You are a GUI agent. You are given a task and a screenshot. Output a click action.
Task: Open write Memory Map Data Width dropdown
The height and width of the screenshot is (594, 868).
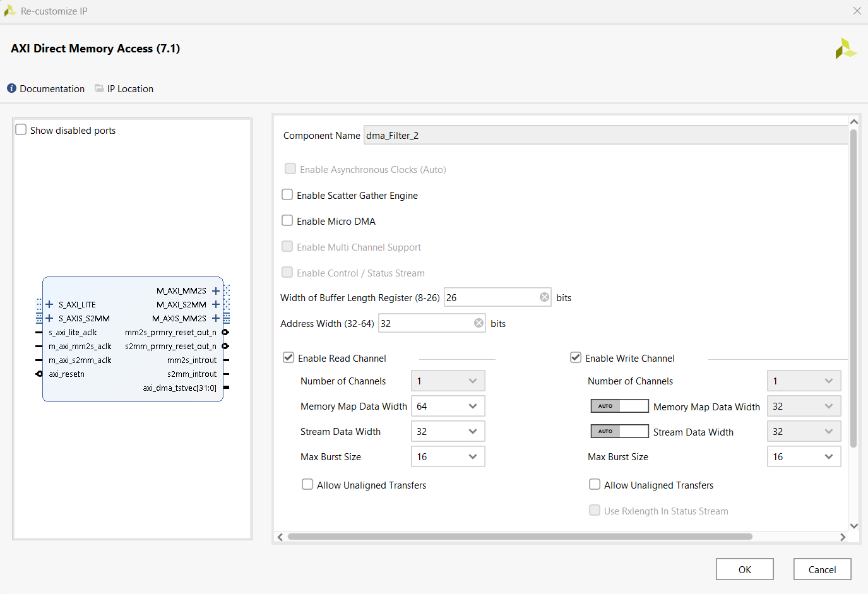pyautogui.click(x=804, y=406)
